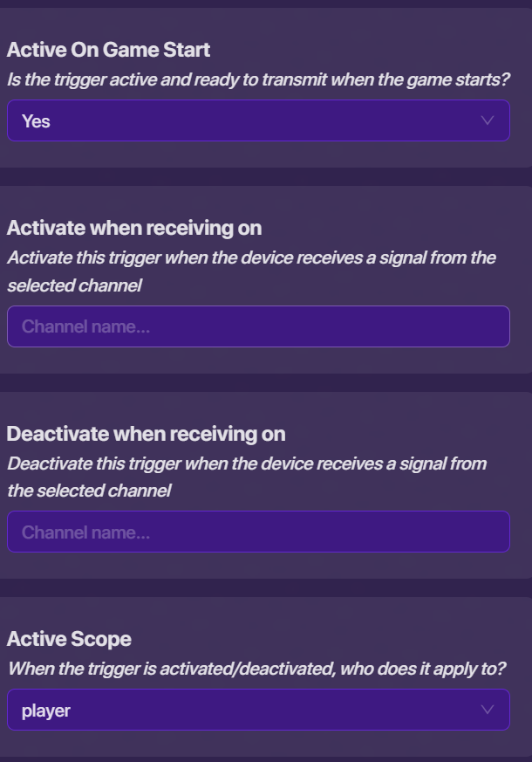Click the "Active Scope" heading
The height and width of the screenshot is (762, 532).
pyautogui.click(x=69, y=639)
